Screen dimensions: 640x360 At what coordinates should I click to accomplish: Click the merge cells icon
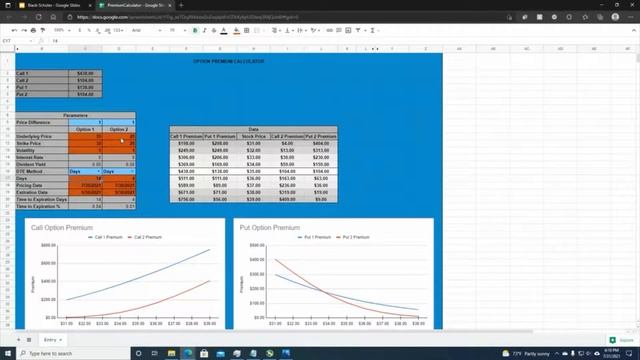[x=257, y=31]
